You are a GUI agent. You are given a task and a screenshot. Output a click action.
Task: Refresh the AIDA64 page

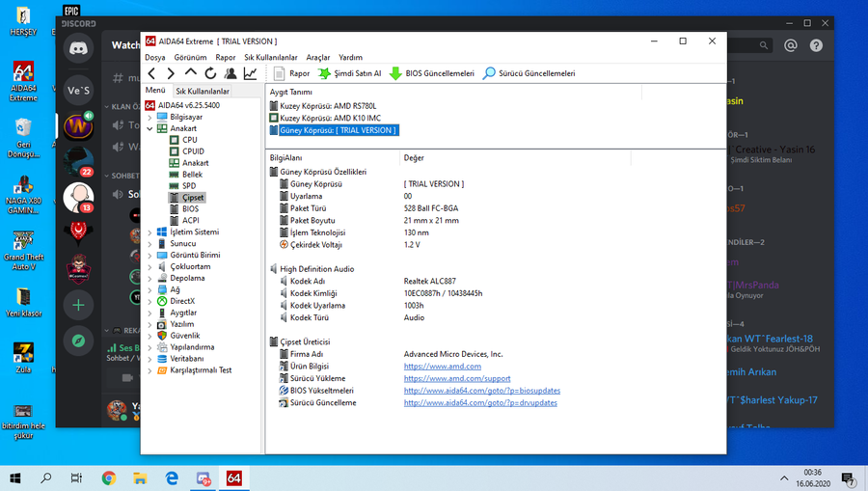[x=210, y=73]
